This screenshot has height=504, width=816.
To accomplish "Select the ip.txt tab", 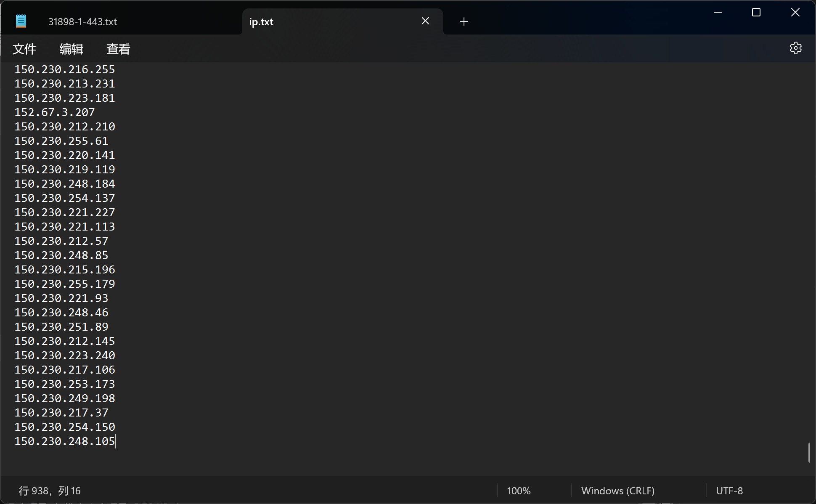I will pos(261,22).
